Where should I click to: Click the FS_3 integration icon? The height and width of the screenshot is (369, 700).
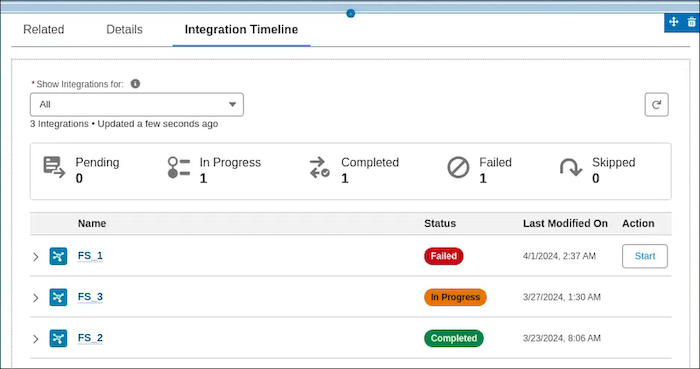pos(58,297)
